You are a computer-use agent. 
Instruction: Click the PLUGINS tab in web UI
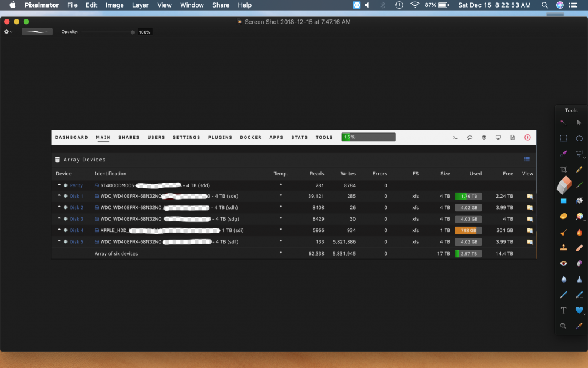(x=220, y=137)
